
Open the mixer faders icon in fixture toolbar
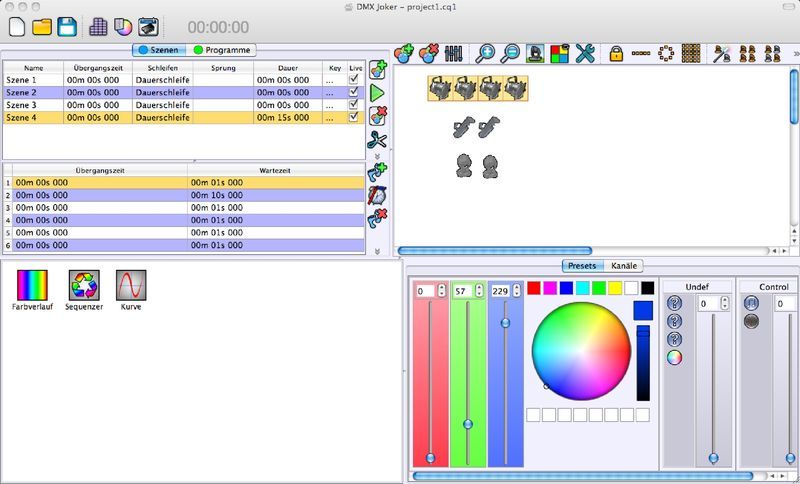tap(453, 53)
